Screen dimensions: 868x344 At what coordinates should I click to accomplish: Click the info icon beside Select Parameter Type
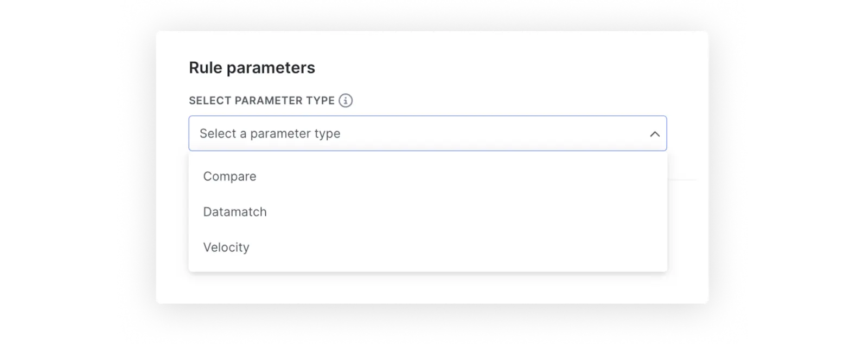(x=346, y=101)
